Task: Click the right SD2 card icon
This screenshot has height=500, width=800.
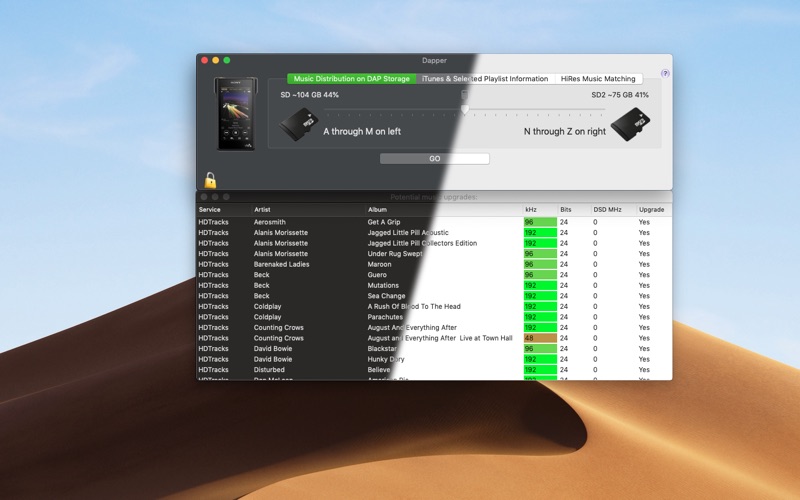Action: (x=630, y=124)
